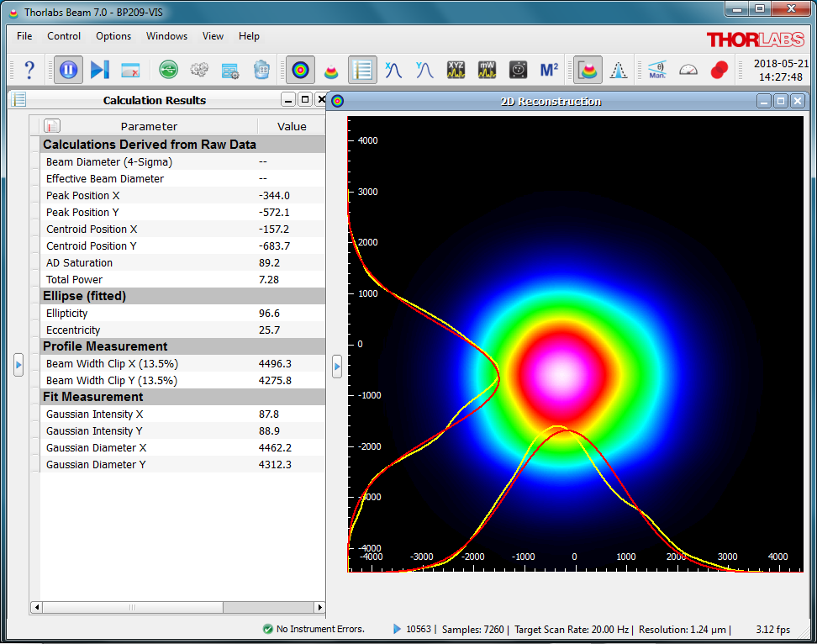This screenshot has height=644, width=817.
Task: Click the Parameter column header
Action: [149, 126]
